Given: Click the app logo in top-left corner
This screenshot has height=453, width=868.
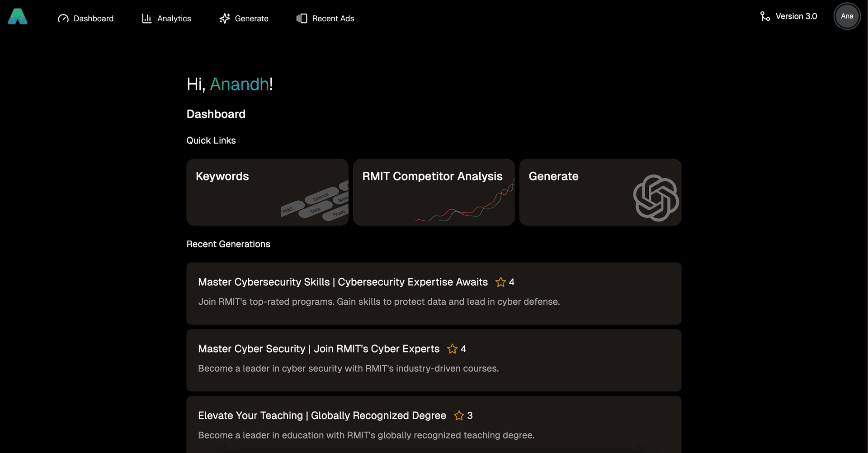Looking at the screenshot, I should (18, 17).
